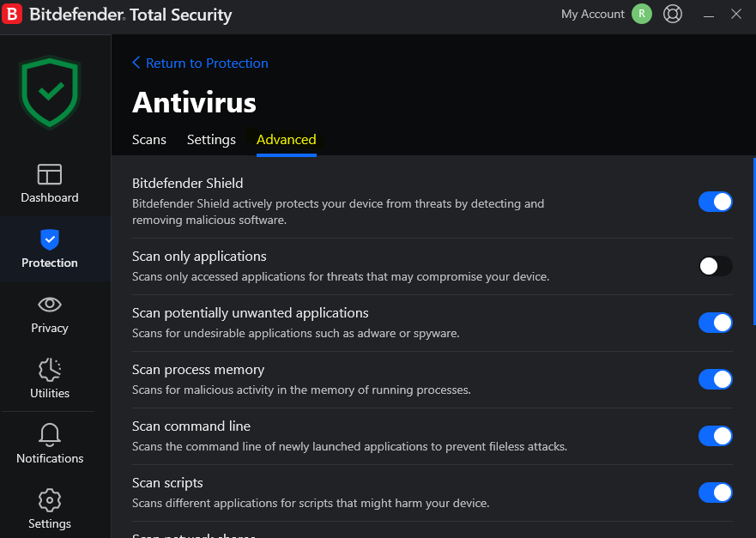Click the green status shield icon
This screenshot has height=538, width=756.
point(50,93)
